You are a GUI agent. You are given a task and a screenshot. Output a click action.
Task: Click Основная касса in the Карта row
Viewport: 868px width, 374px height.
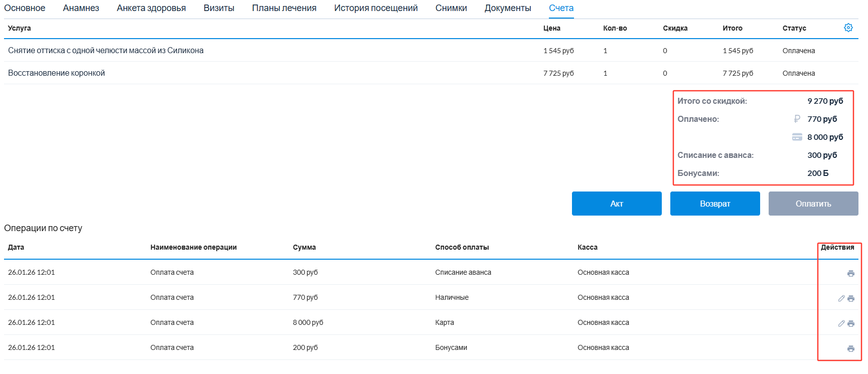[x=603, y=322]
